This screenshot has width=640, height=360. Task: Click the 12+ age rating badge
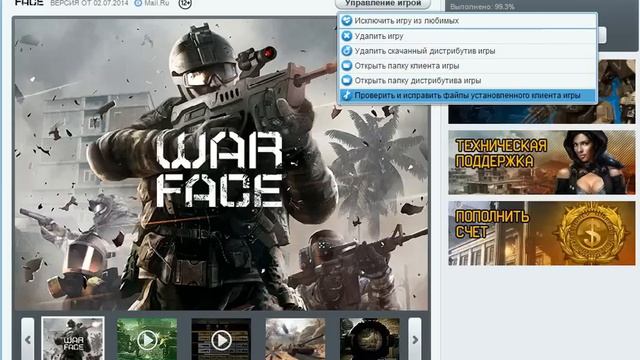[x=185, y=4]
